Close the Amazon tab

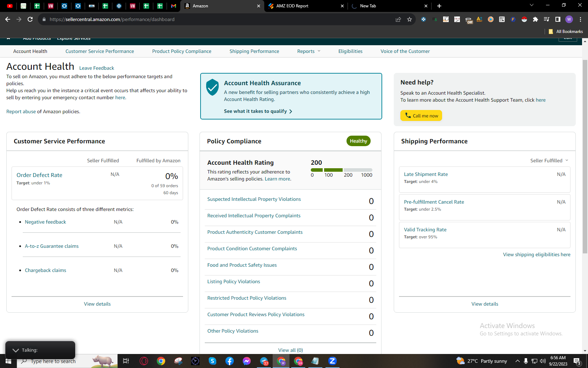point(259,6)
